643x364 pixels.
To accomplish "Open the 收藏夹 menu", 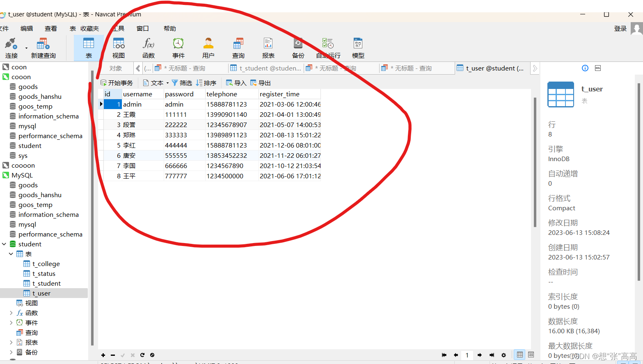I will [89, 28].
